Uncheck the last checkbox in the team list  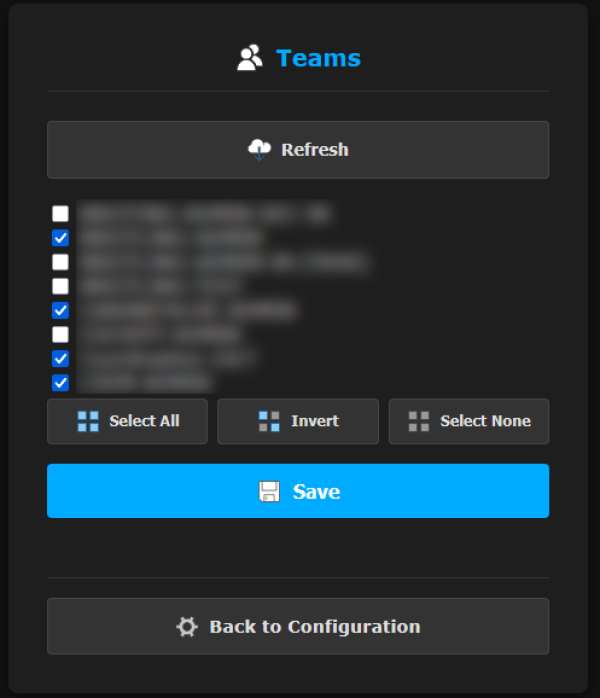click(x=61, y=382)
